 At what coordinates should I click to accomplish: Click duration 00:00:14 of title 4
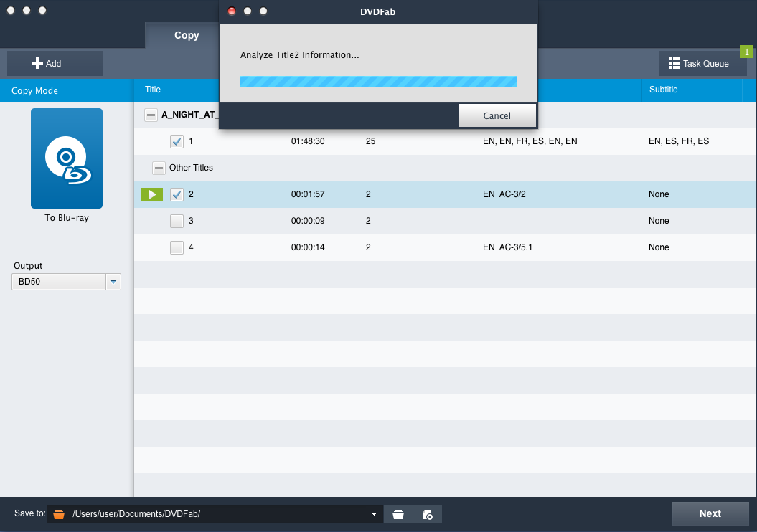(308, 247)
